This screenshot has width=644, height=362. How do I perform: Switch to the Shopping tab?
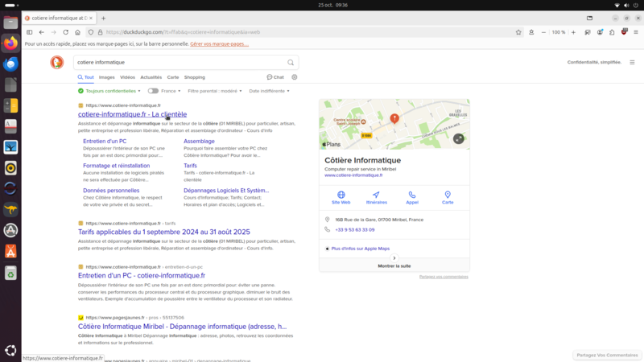pos(195,77)
